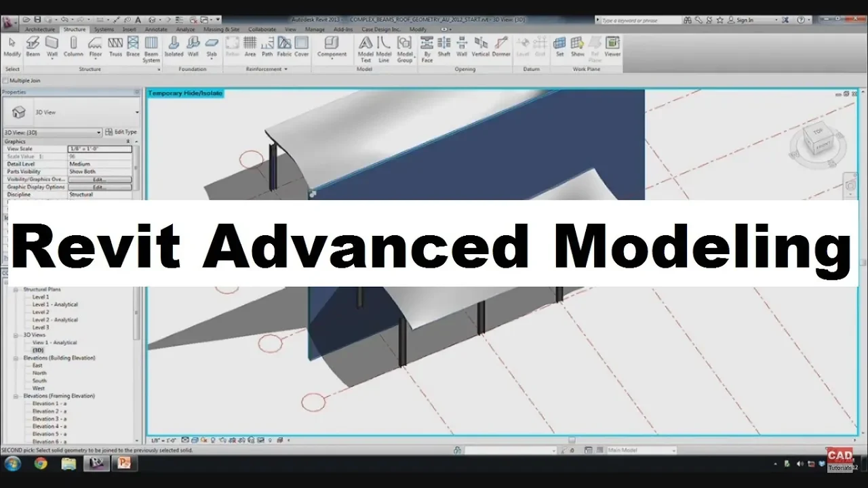Choose the Shaft opening tool

444,46
